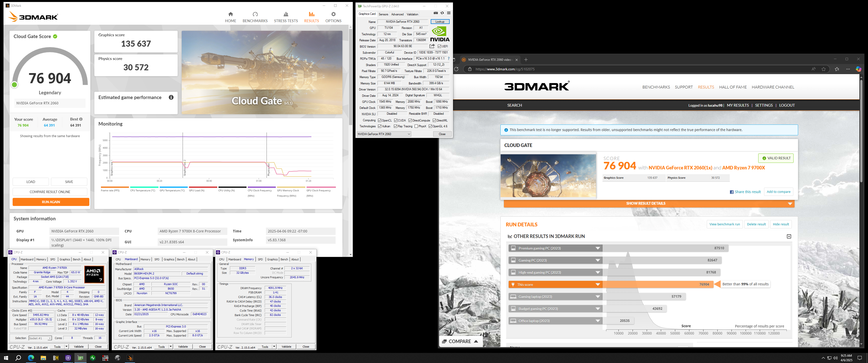Switch to the Sensors tab in GPU-Z
The width and height of the screenshot is (868, 363).
[383, 14]
